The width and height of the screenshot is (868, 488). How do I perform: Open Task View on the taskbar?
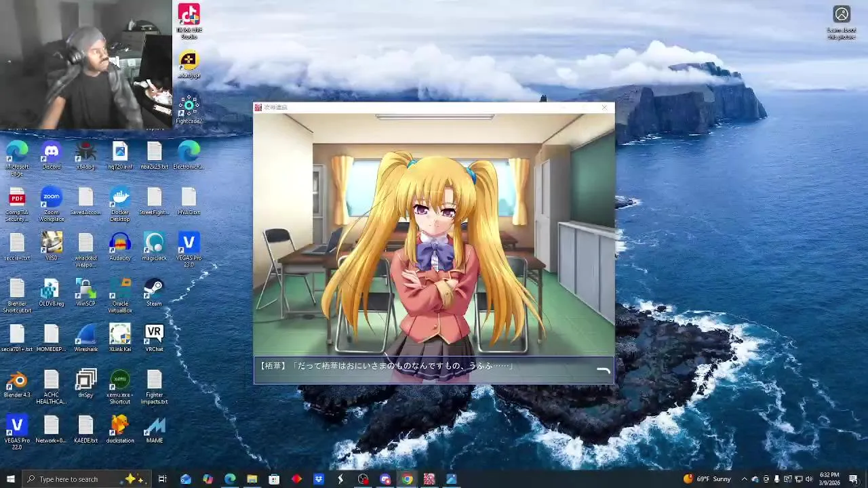163,479
